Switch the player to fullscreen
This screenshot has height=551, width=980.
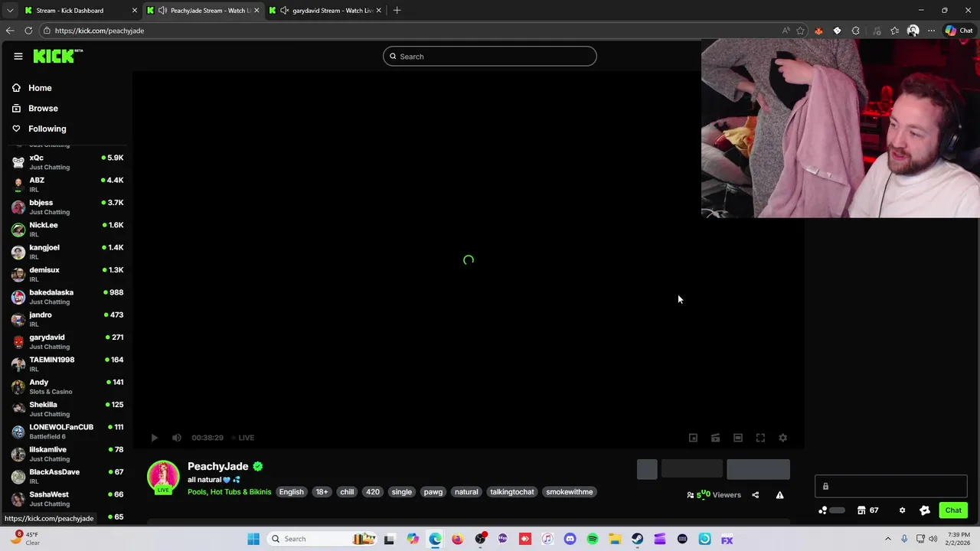click(x=760, y=438)
